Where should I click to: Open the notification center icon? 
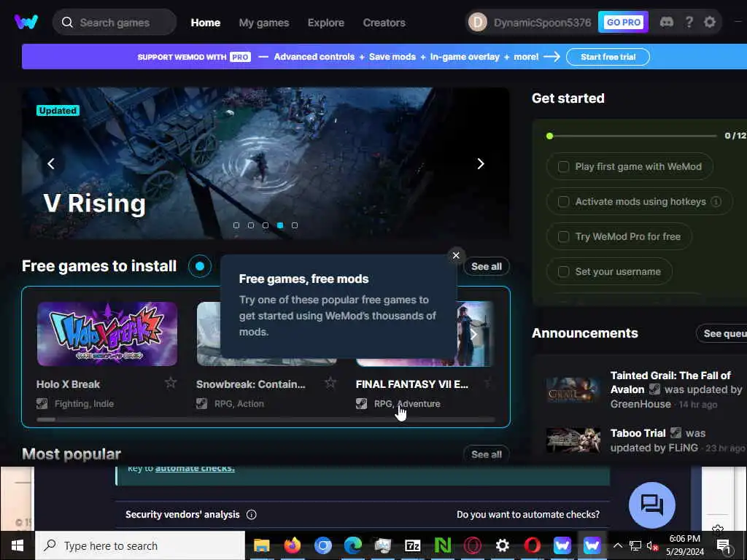(724, 545)
